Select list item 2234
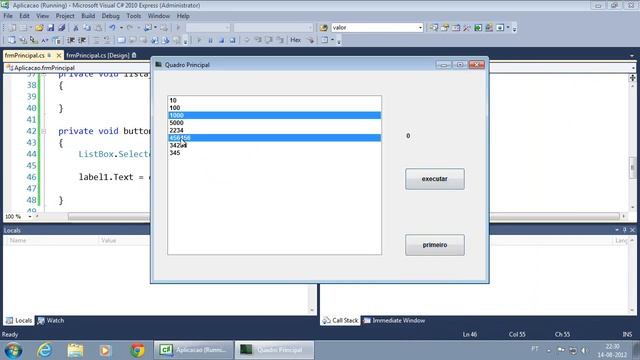640x360 pixels. (274, 130)
